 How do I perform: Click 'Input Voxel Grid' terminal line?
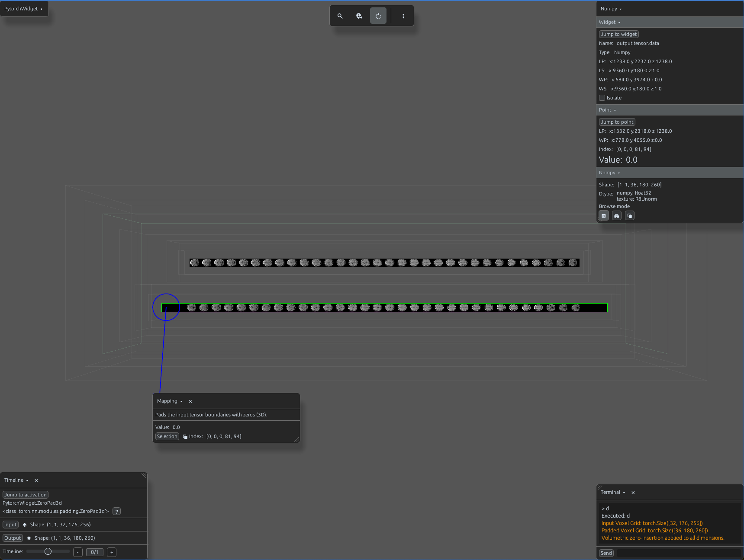[652, 523]
